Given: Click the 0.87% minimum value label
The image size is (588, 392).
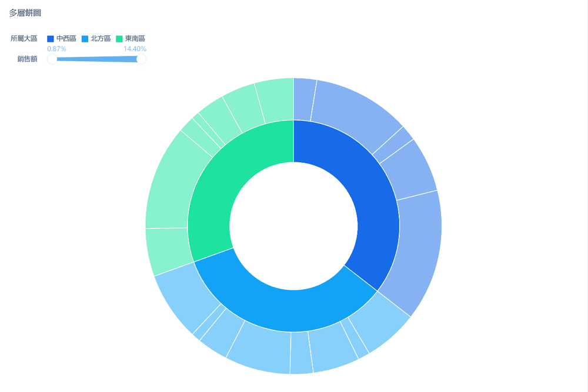Looking at the screenshot, I should [x=56, y=49].
